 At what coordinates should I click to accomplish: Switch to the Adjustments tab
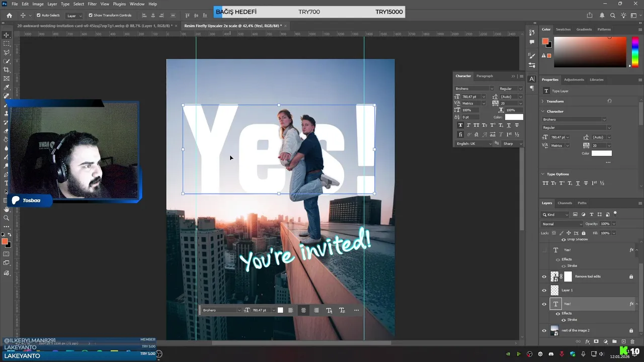tap(574, 79)
